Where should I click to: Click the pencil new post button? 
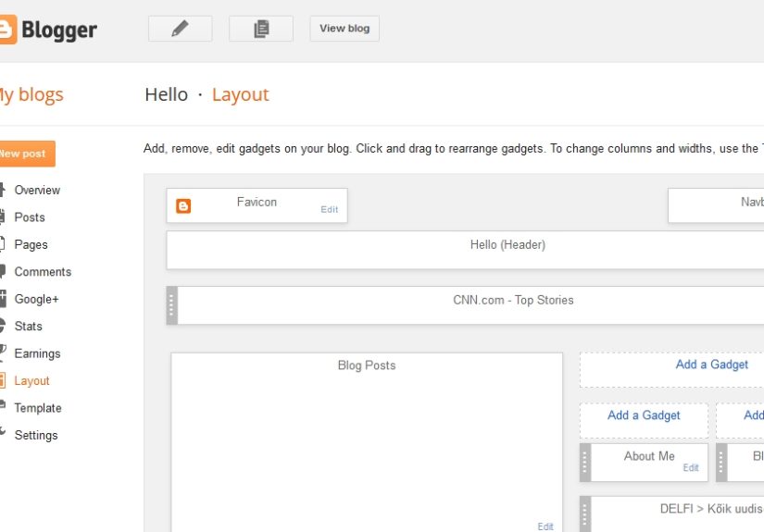(180, 29)
